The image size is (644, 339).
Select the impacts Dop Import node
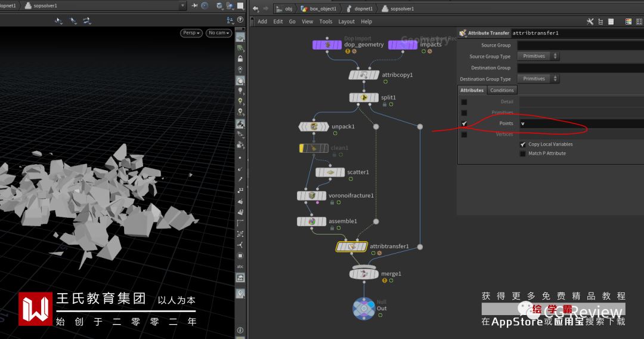click(x=403, y=44)
